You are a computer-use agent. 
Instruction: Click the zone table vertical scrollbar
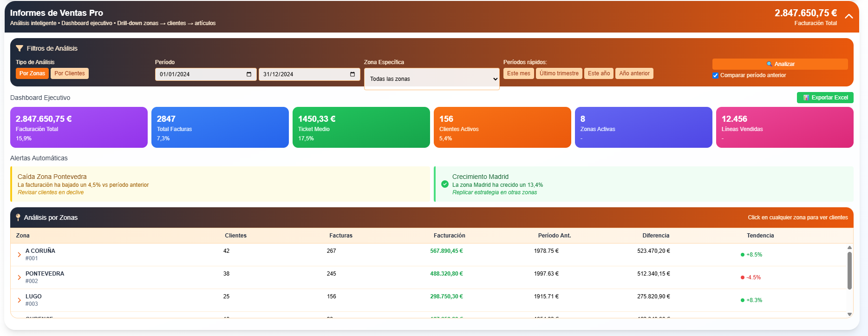tap(849, 270)
